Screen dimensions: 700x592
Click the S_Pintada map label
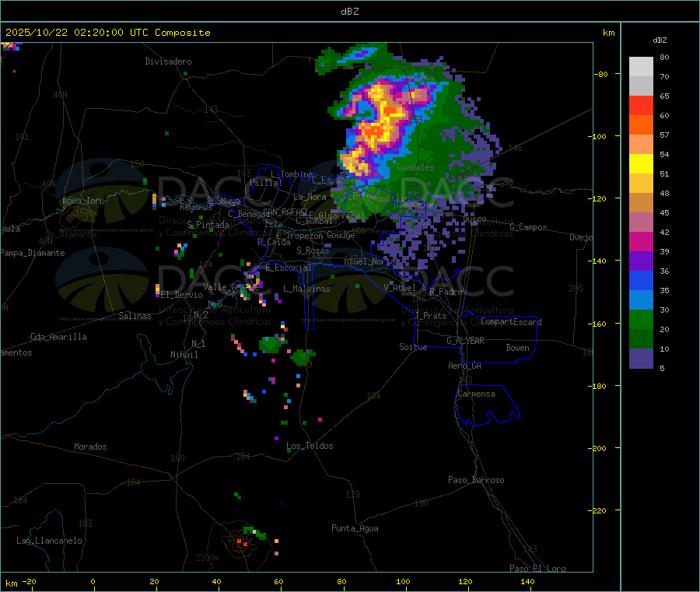pos(208,225)
